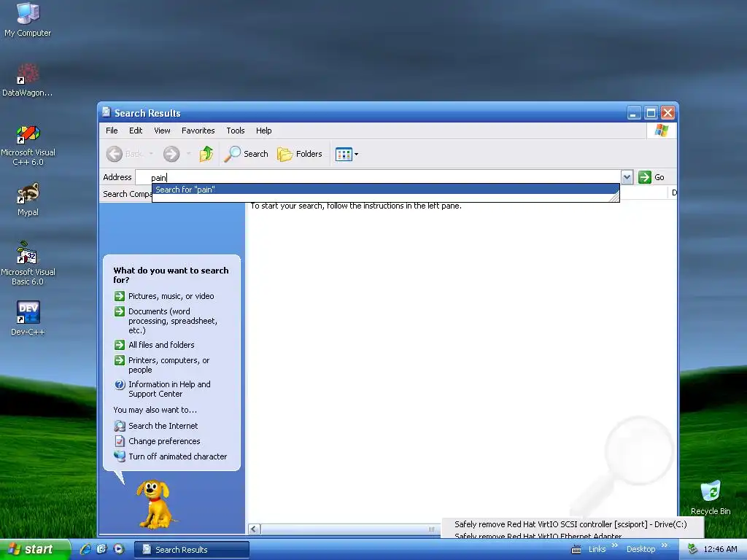Launch the Mypal browser shortcut
This screenshot has height=560, width=747.
[x=28, y=198]
